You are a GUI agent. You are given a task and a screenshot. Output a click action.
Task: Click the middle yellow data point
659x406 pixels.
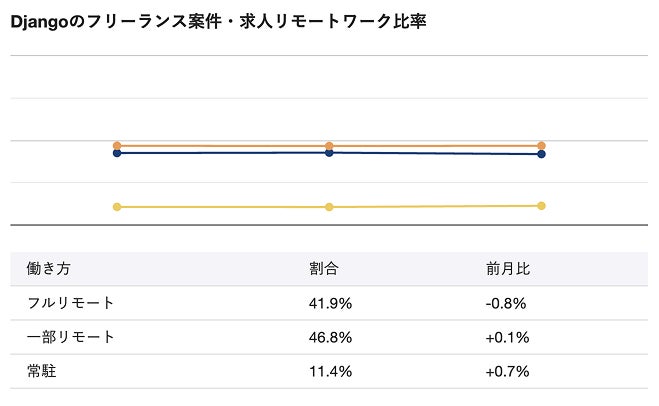click(329, 207)
